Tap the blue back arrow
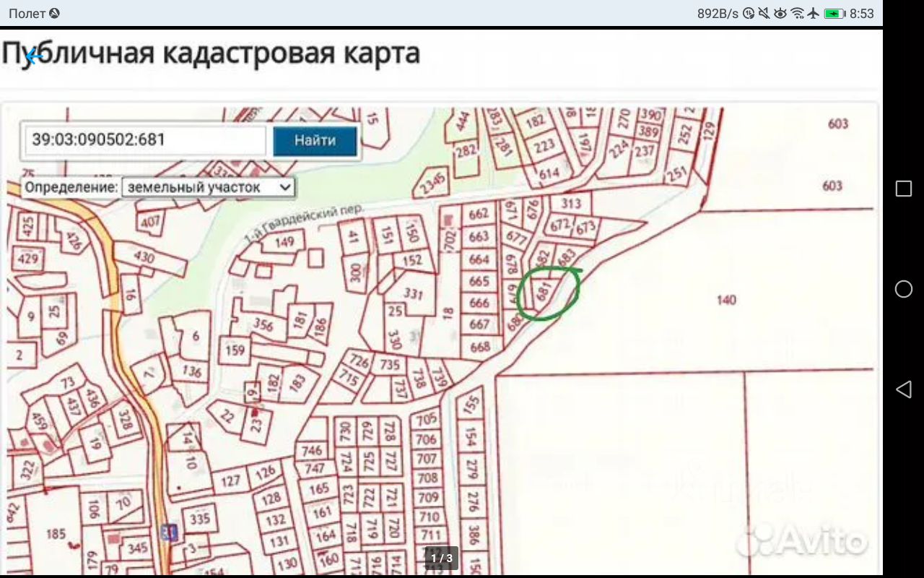This screenshot has width=924, height=578. point(33,56)
